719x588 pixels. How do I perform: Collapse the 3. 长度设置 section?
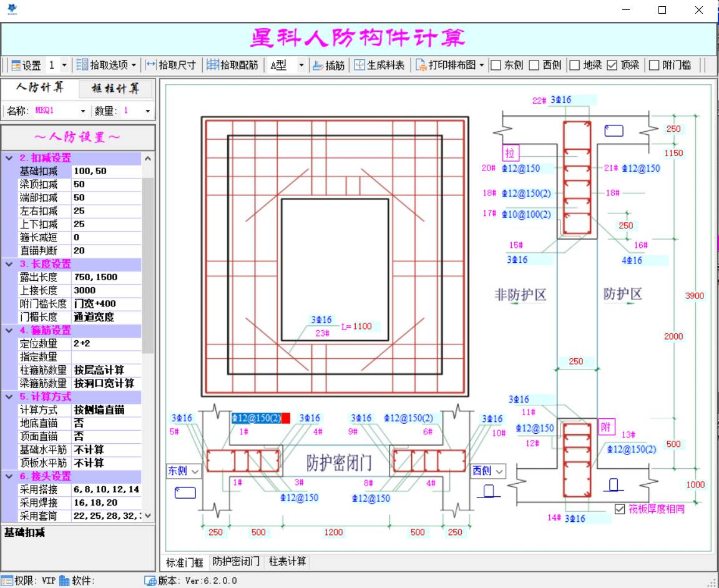pos(9,264)
